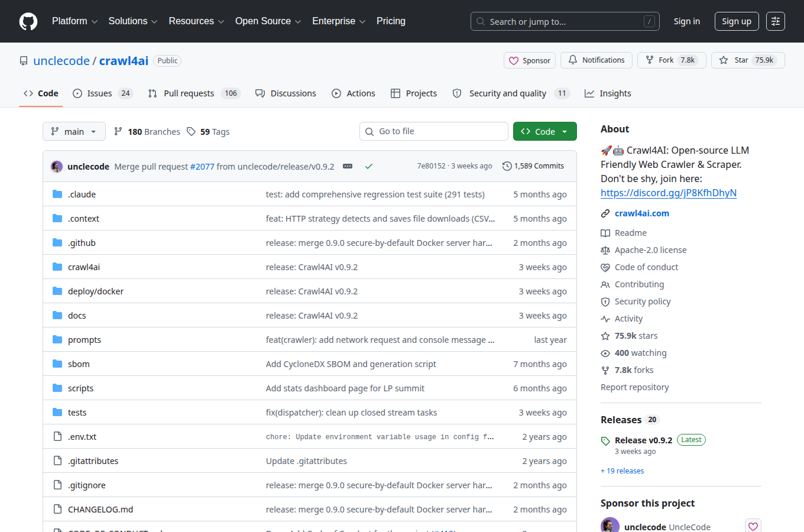
Task: Expand the Platform menu
Action: [x=74, y=21]
